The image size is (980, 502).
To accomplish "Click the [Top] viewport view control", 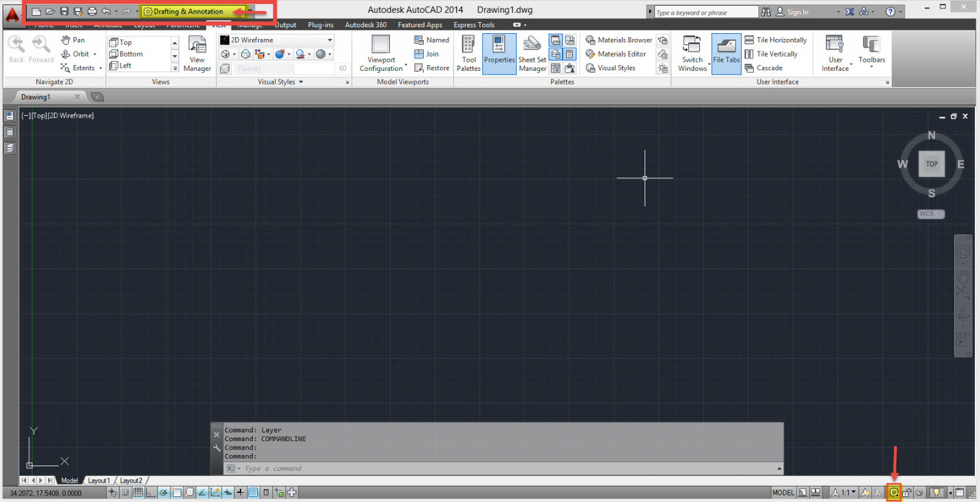I will [x=39, y=115].
